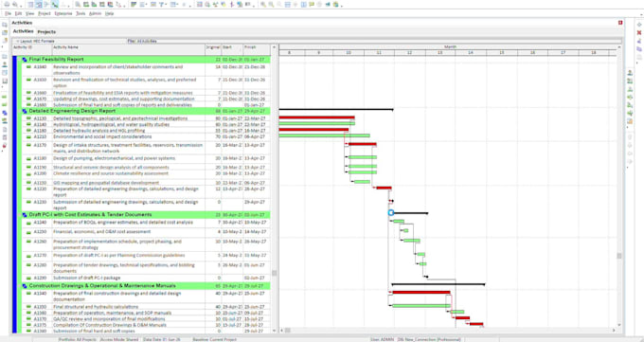Click the Gantt scroll right arrow
Image resolution: width=644 pixels, height=342 pixels.
click(614, 330)
